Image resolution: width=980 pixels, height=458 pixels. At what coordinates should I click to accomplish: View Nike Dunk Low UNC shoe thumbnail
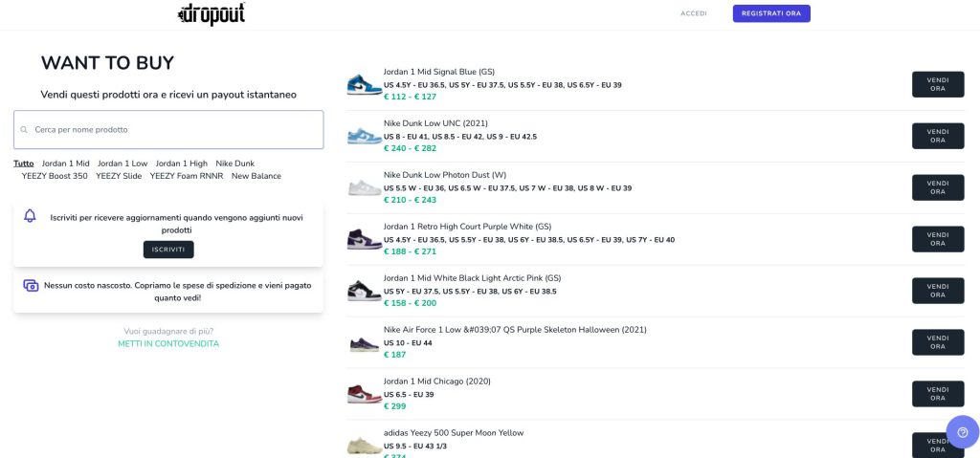[x=365, y=136]
